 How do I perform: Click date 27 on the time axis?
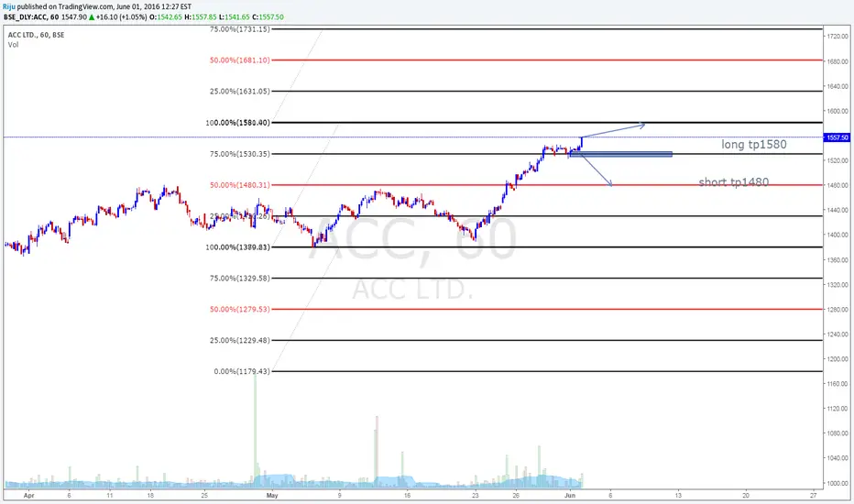(813, 495)
